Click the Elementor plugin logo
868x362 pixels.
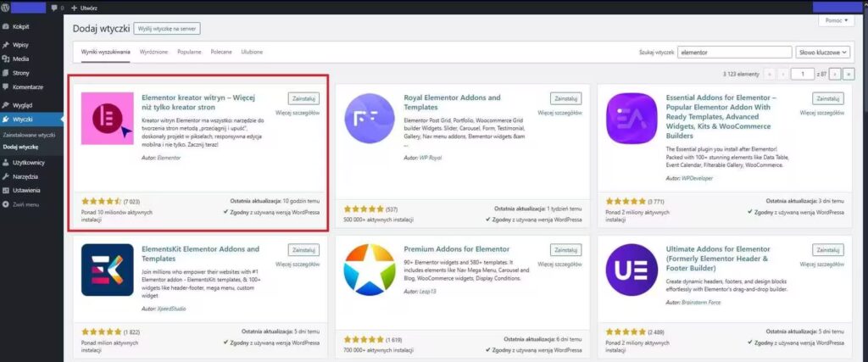(108, 119)
